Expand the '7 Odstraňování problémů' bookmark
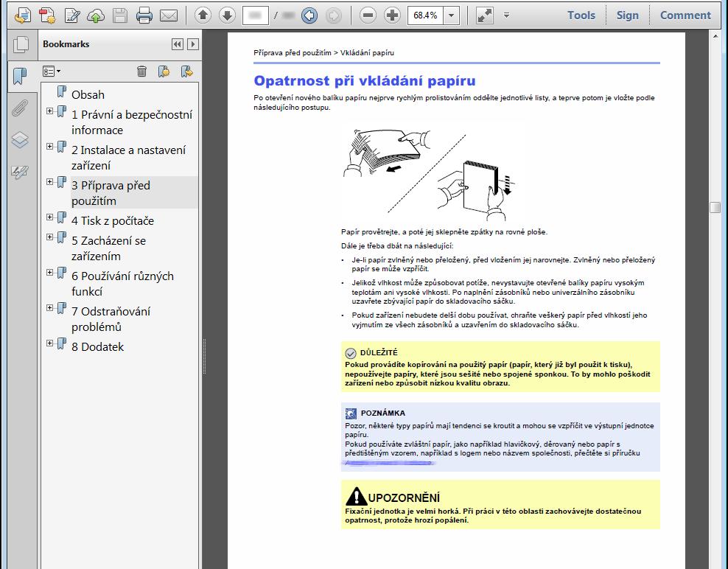Screen dimensions: 728x569 tap(49, 307)
